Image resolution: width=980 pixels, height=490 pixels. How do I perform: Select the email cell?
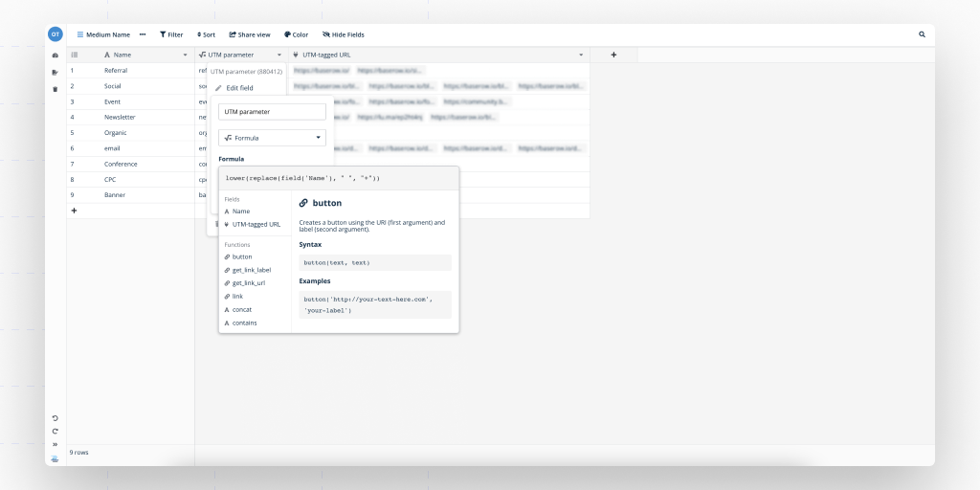pos(146,148)
